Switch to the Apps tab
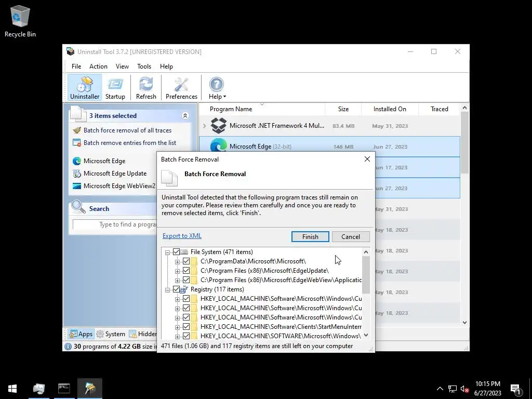Image resolution: width=532 pixels, height=399 pixels. [x=81, y=334]
